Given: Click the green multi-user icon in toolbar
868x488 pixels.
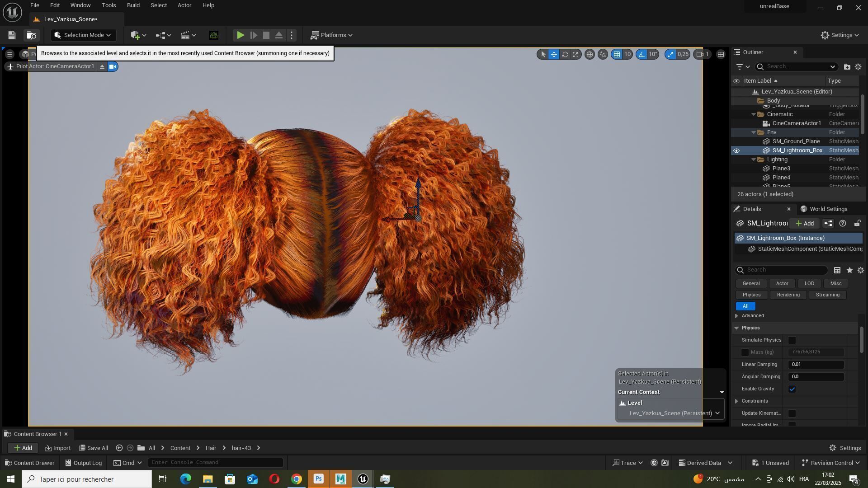Looking at the screenshot, I should 214,35.
